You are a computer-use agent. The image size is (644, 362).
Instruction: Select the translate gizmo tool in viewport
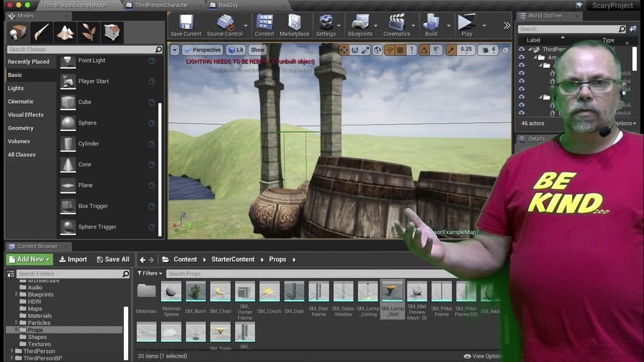click(344, 50)
